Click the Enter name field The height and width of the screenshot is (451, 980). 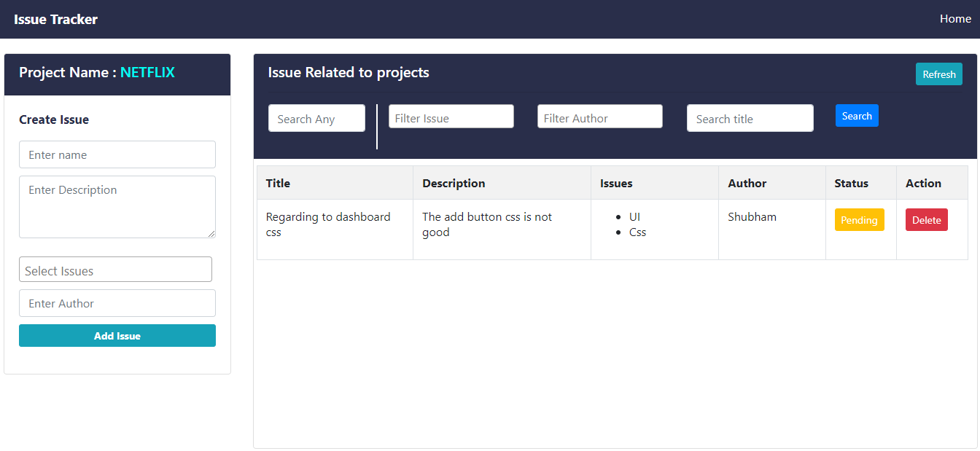[x=117, y=154]
